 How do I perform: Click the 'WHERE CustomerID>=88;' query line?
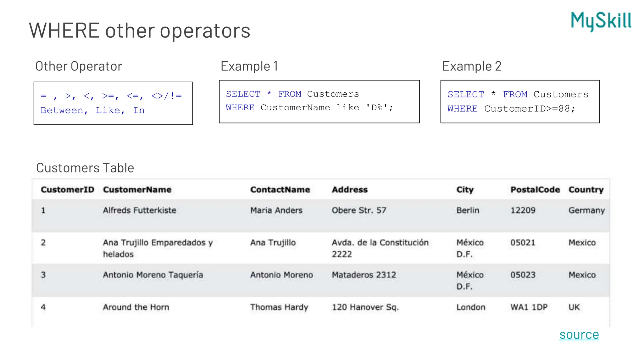pos(511,109)
